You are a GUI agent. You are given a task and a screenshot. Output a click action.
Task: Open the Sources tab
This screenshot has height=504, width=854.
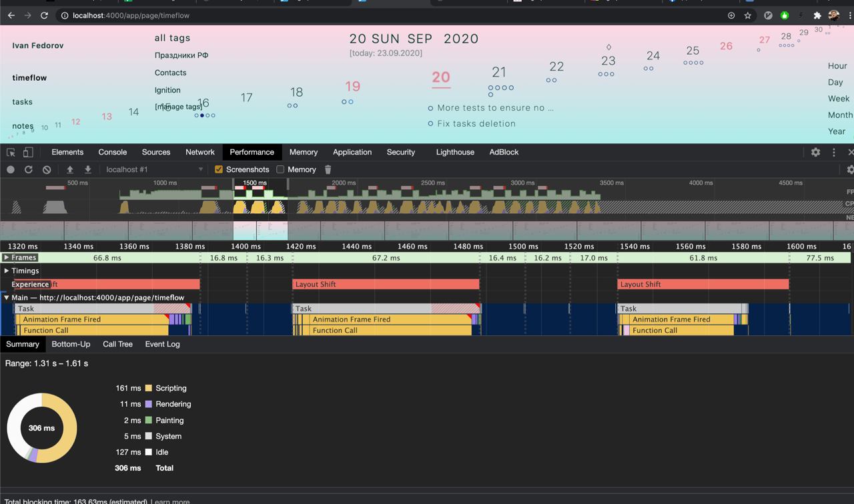[x=156, y=153]
